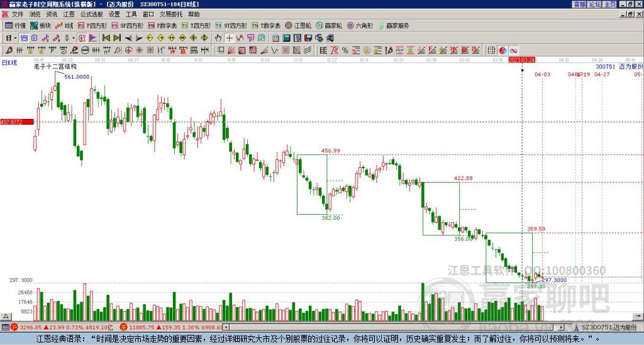Image resolution: width=644 pixels, height=345 pixels.
Task: Click the 日K线 chart label
Action: (9, 63)
